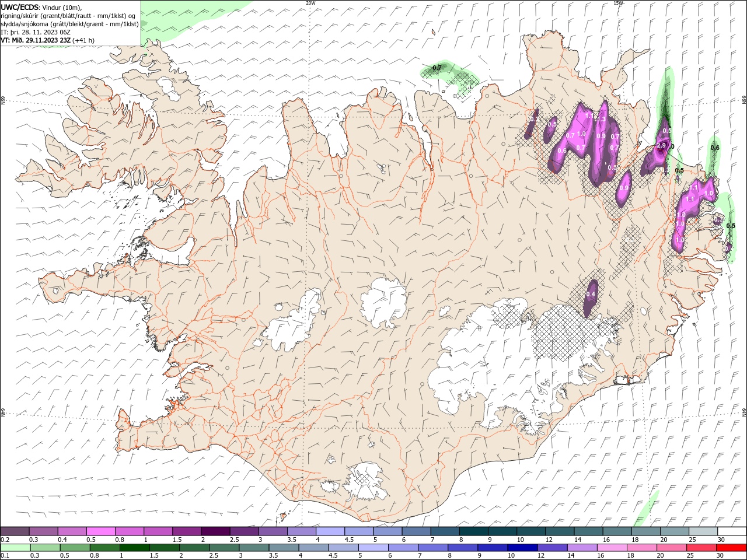Click the upper legend swatch between 0.2 and 0.3
This screenshot has width=747, height=560.
click(x=15, y=531)
